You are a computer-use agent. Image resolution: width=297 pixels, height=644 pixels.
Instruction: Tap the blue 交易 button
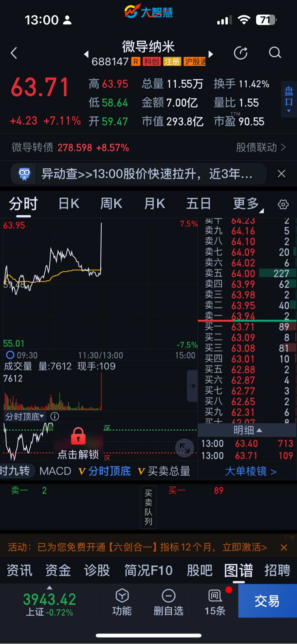click(x=267, y=601)
